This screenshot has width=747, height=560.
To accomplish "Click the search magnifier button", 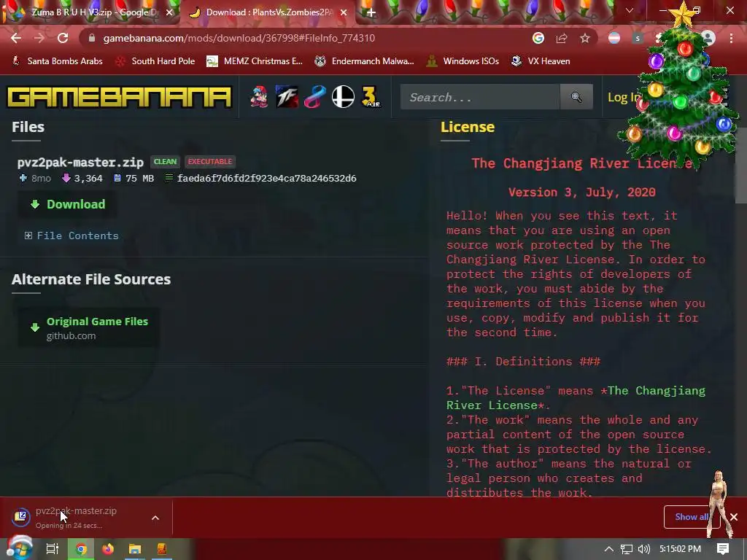I will coord(576,97).
